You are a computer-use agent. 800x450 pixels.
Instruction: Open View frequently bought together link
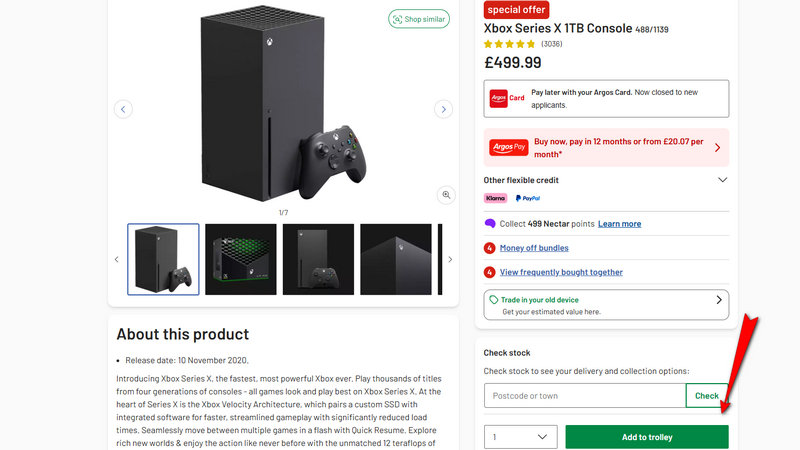[561, 272]
